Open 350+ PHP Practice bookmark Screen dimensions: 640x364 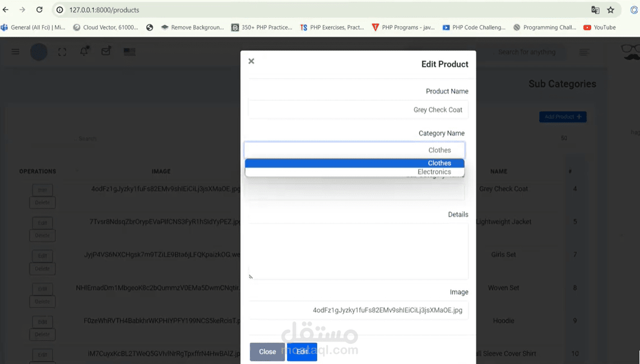(262, 27)
